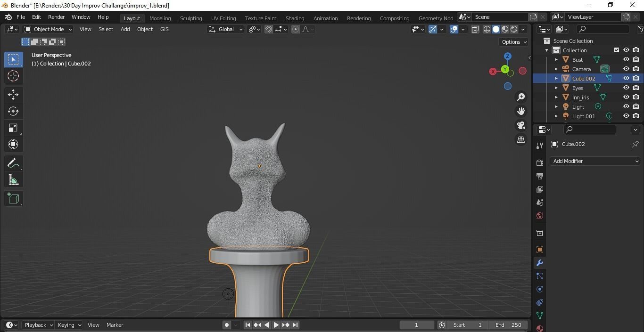Switch to the Shading workspace tab

(x=295, y=18)
